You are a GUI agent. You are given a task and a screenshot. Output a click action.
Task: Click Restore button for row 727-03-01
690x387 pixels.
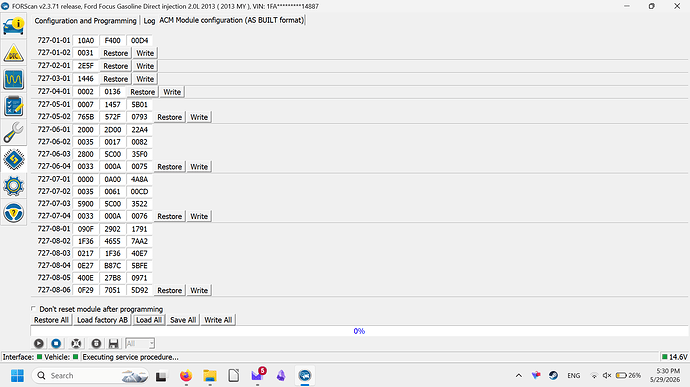(x=115, y=79)
